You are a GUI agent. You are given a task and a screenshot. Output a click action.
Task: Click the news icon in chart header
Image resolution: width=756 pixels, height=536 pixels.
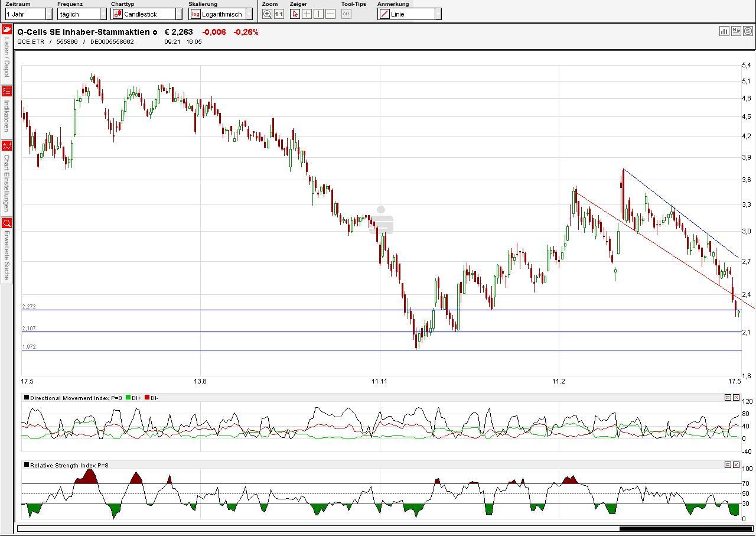pyautogui.click(x=736, y=31)
